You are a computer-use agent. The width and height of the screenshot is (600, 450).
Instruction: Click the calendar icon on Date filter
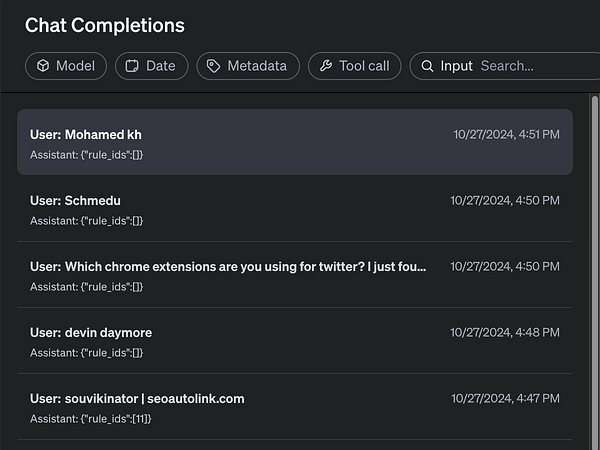pyautogui.click(x=131, y=66)
